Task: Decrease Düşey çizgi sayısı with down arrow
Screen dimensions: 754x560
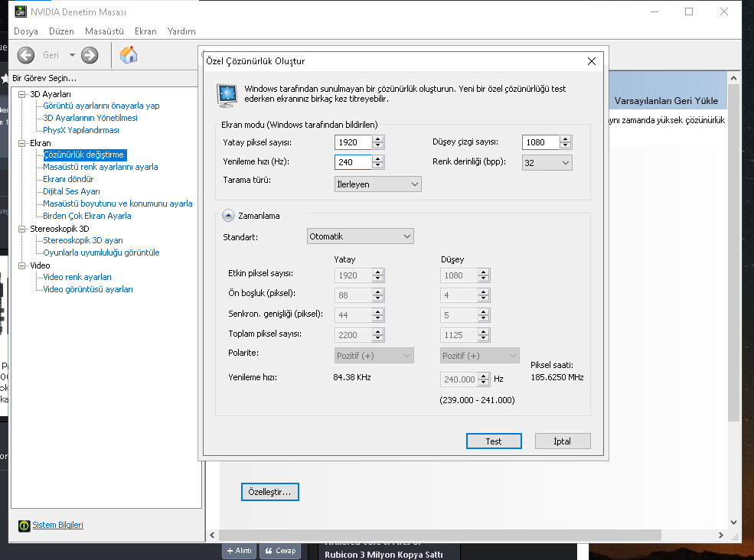Action: (x=566, y=145)
